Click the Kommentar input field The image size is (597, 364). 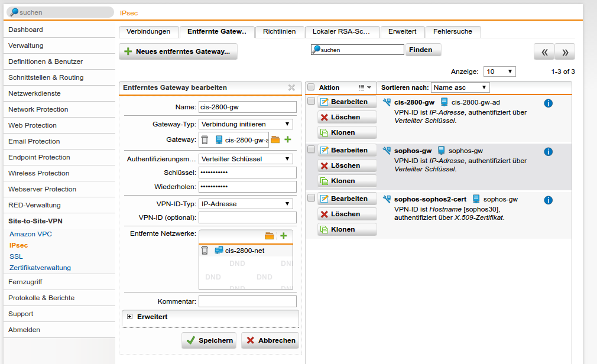click(247, 301)
